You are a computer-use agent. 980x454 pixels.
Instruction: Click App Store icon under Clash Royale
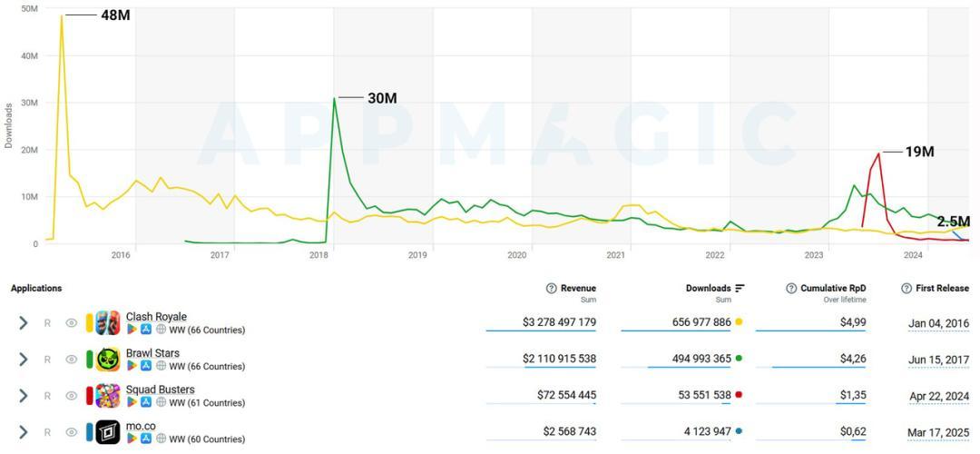(146, 330)
